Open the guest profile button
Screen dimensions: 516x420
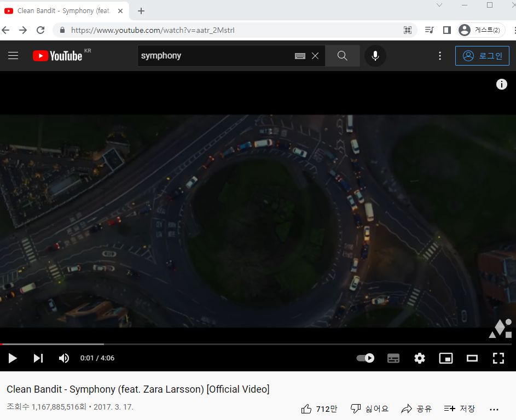click(x=481, y=30)
